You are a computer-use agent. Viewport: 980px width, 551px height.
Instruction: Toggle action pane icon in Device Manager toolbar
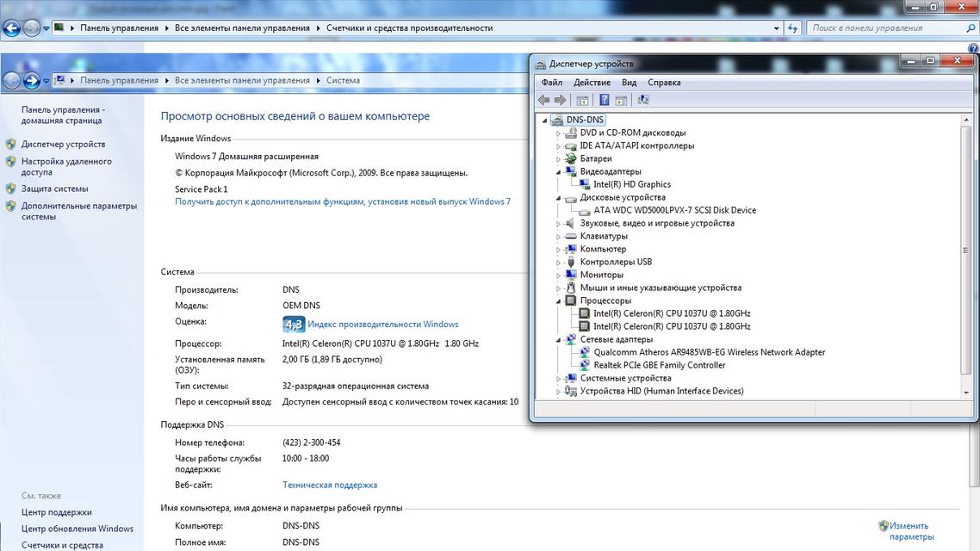621,100
